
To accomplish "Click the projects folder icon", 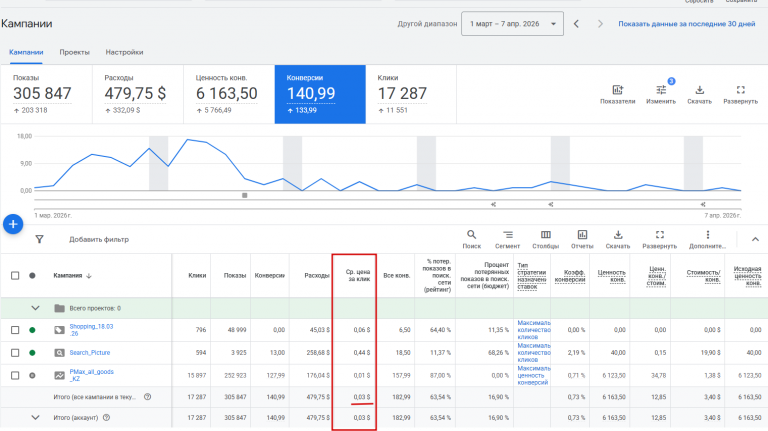I will (x=59, y=308).
